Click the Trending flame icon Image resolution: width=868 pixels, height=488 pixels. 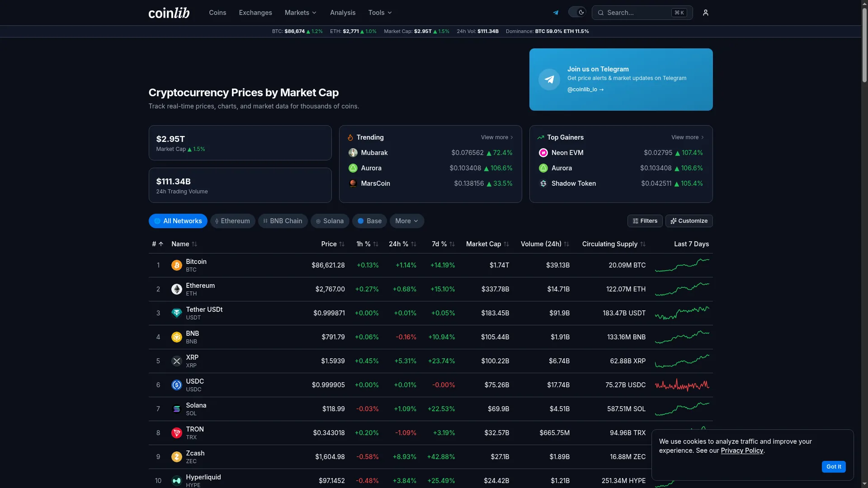(350, 137)
